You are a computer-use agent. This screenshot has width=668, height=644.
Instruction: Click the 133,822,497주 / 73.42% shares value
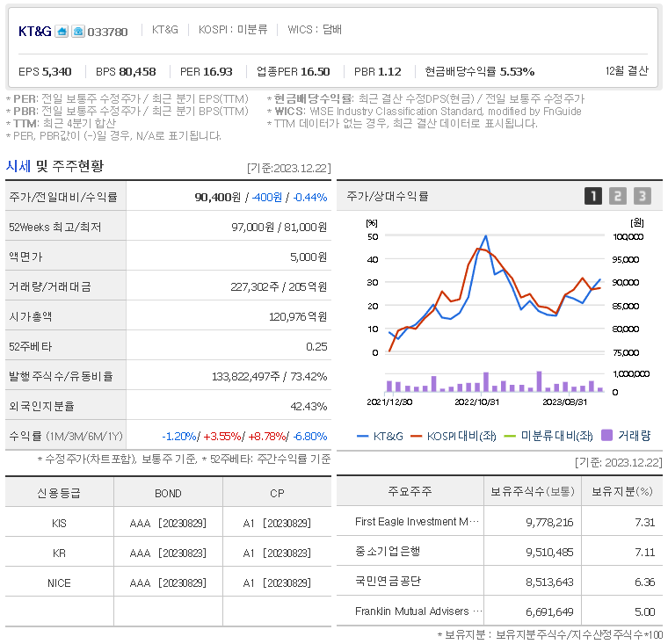269,377
